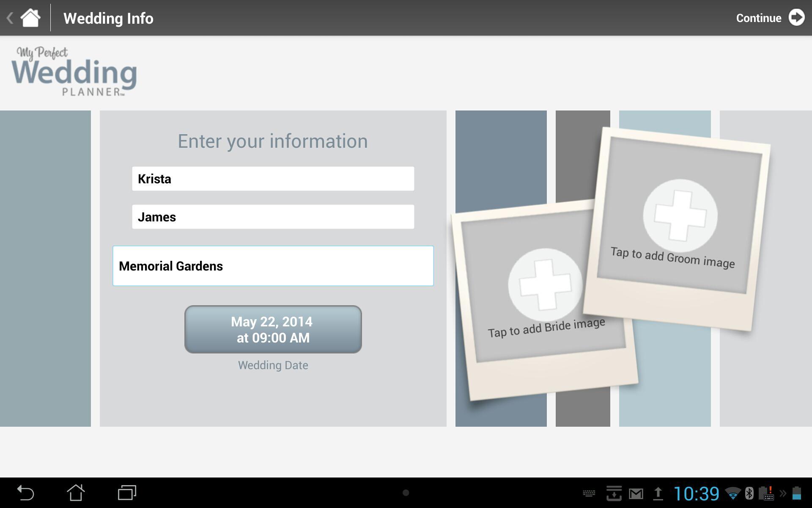The height and width of the screenshot is (508, 812).
Task: Tap plus icon to add Bride image
Action: (x=545, y=285)
